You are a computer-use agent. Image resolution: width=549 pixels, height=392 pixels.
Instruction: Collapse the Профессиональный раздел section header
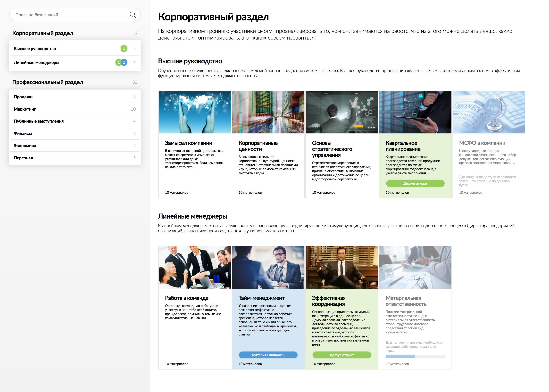pyautogui.click(x=48, y=82)
